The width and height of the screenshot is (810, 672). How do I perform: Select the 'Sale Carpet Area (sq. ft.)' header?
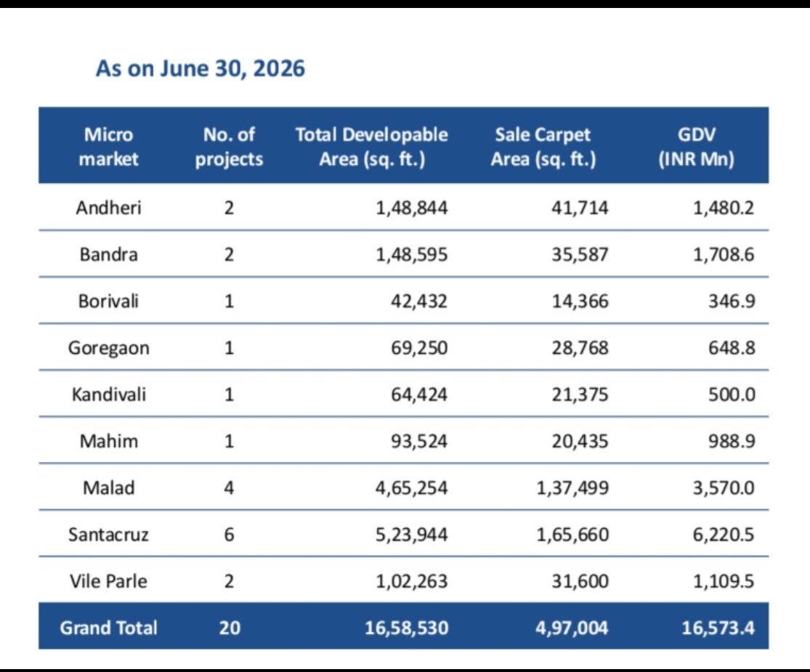coord(543,147)
